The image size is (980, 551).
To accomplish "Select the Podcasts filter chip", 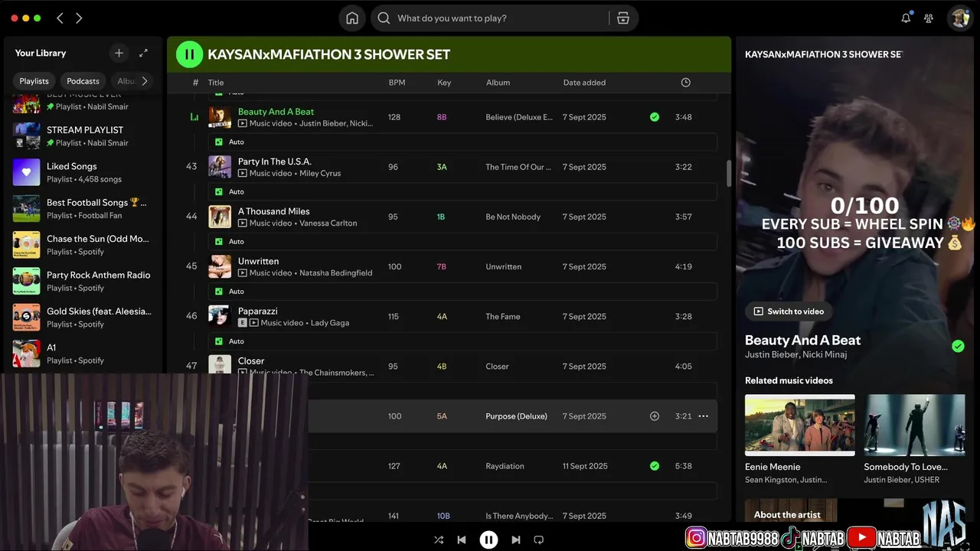I will [83, 80].
